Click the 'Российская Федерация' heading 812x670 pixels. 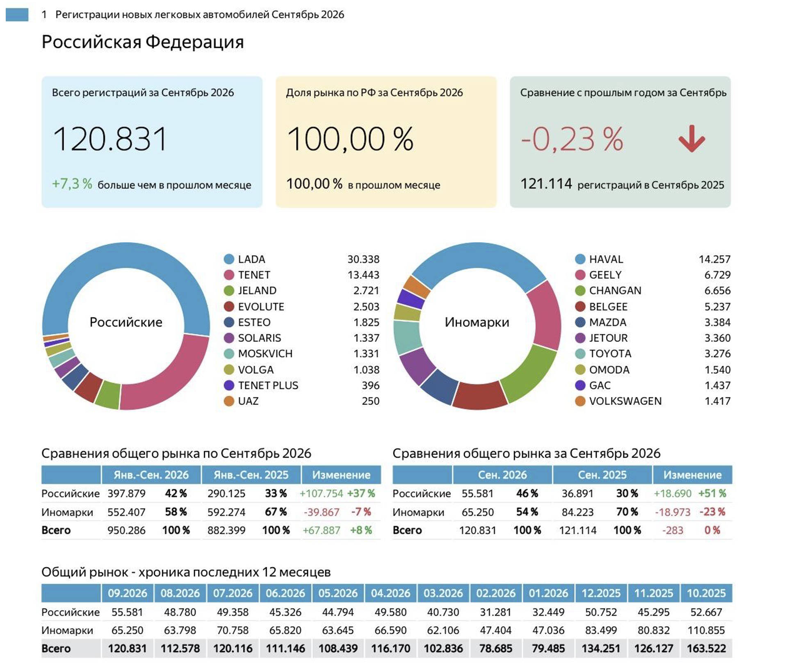point(143,42)
